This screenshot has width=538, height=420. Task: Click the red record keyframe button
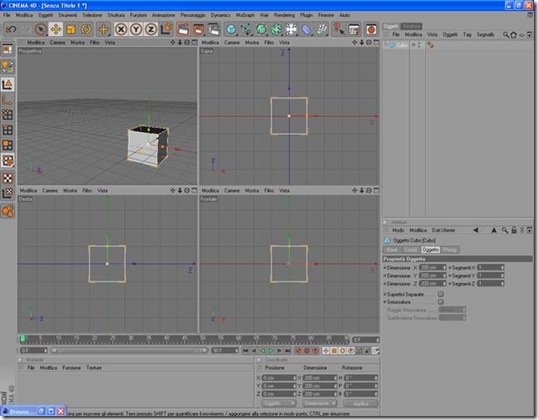click(x=298, y=351)
